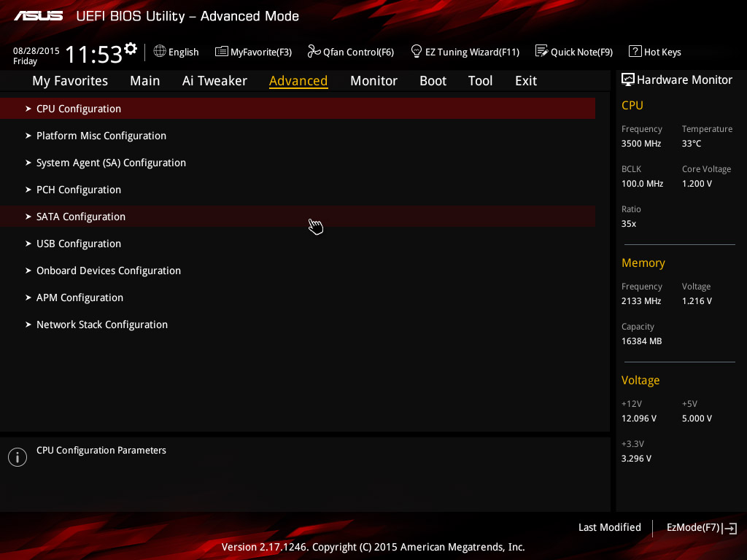Image resolution: width=747 pixels, height=560 pixels.
Task: Click the EZ Tuning Wizard lightbulb icon
Action: tap(417, 51)
